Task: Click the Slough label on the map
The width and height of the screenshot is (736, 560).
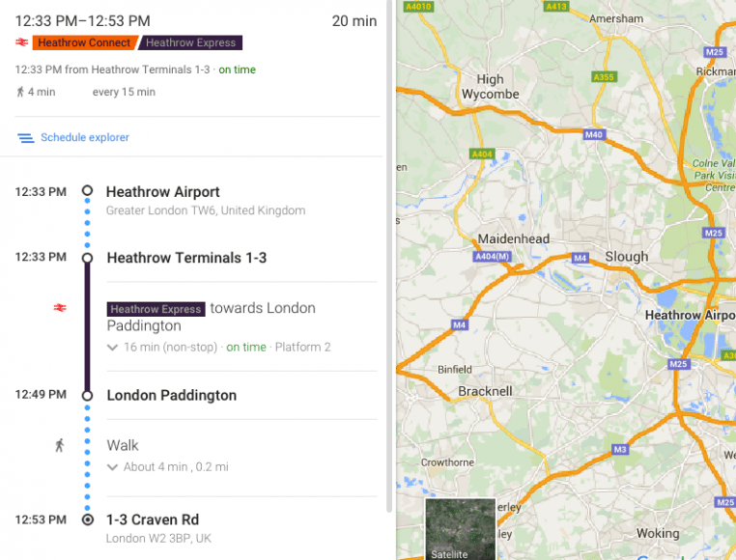Action: (626, 257)
